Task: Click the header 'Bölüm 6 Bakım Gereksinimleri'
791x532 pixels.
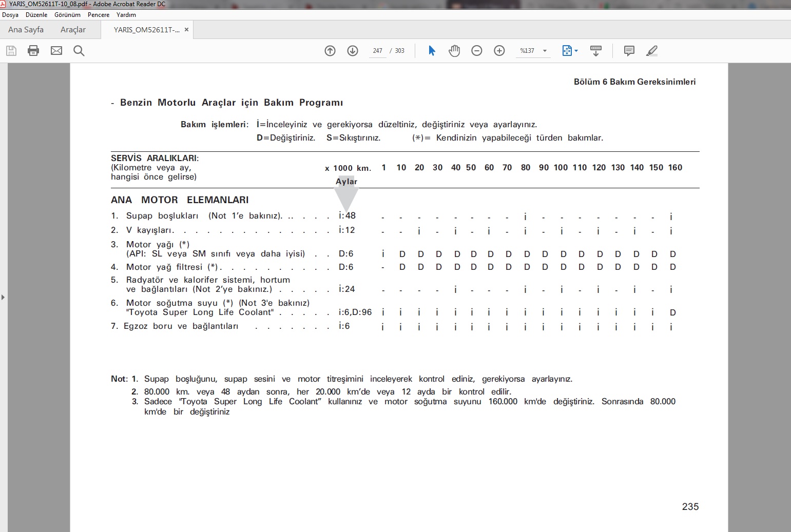Action: coord(634,82)
